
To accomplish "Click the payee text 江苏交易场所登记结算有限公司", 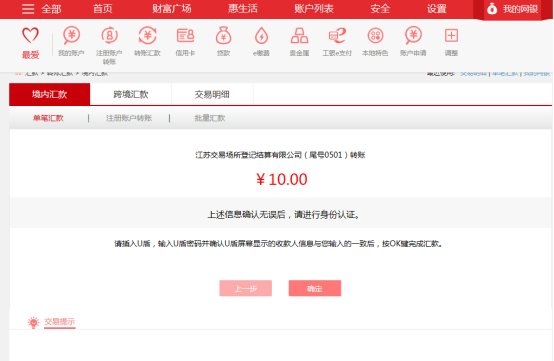I will pos(248,155).
